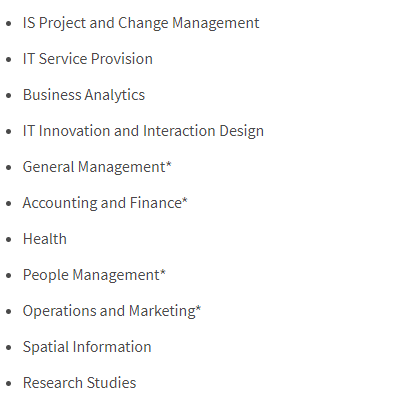Click the asterisk after Accounting and Finance
This screenshot has height=404, width=396.
pyautogui.click(x=185, y=200)
